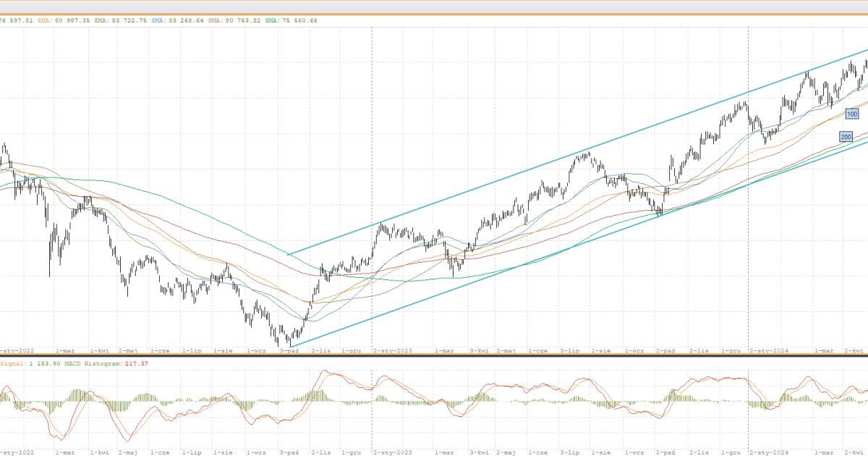Screen dimensions: 868x456
Task: Click the 2-sty-2024 date on price axis
Action: click(x=770, y=350)
